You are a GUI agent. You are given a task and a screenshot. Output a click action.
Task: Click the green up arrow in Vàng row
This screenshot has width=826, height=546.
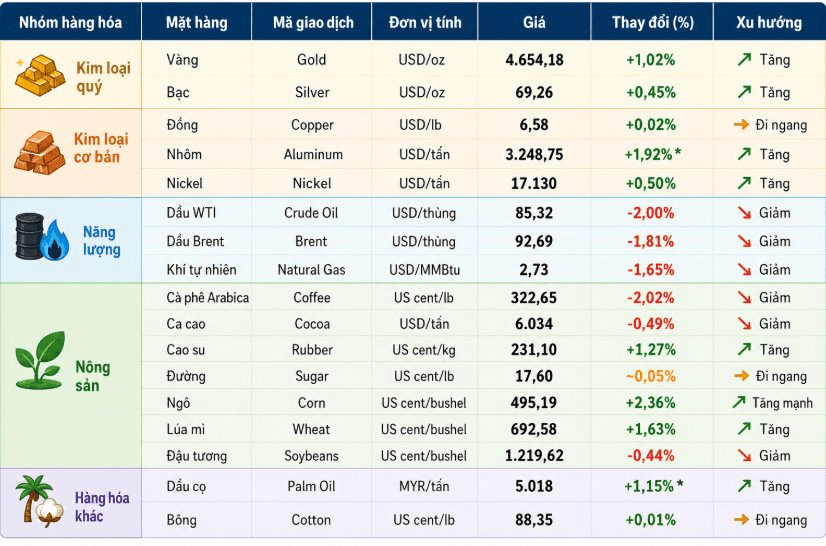coord(744,60)
